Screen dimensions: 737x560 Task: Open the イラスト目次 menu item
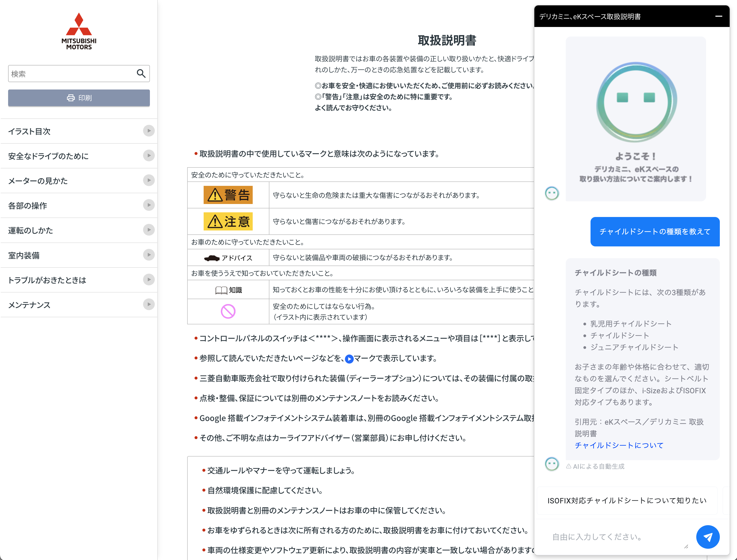pos(79,131)
